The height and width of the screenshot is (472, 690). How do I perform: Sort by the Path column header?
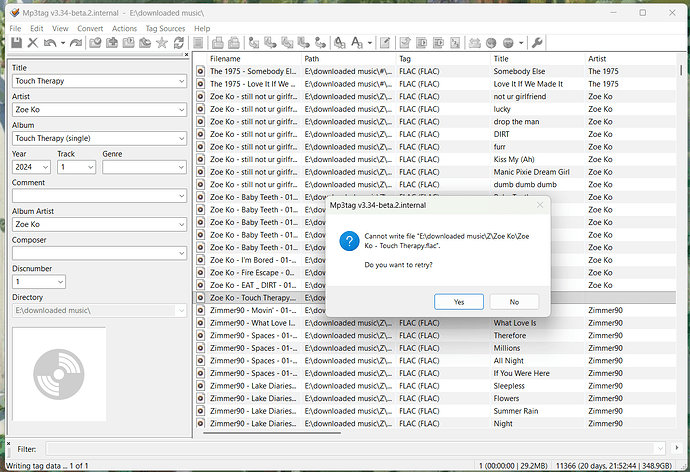click(x=348, y=59)
